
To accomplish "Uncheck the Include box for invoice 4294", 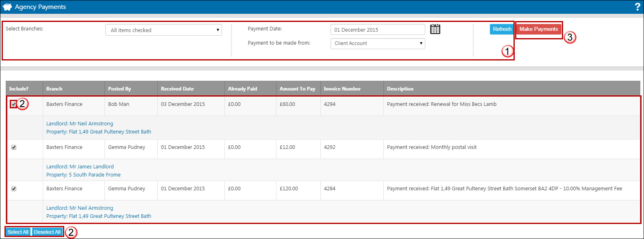I will point(13,104).
